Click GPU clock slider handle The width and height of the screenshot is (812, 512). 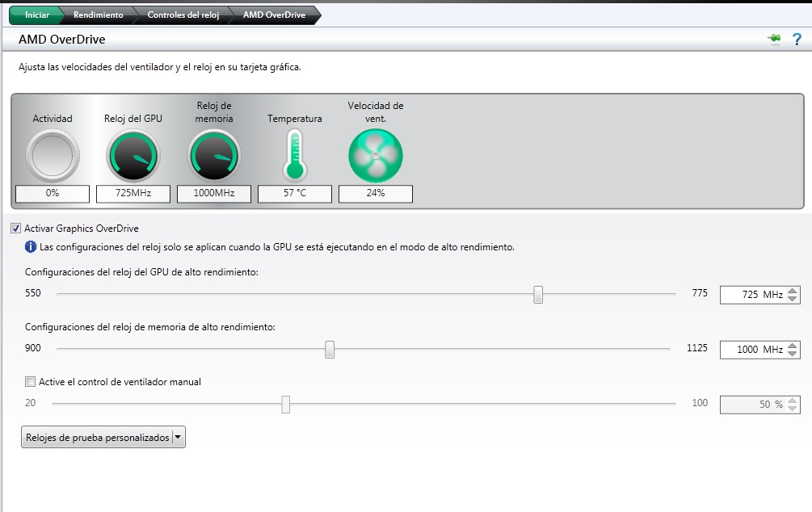(x=538, y=294)
